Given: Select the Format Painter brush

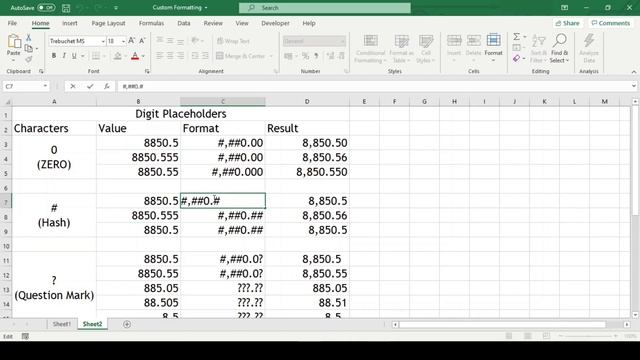Looking at the screenshot, I should [29, 60].
